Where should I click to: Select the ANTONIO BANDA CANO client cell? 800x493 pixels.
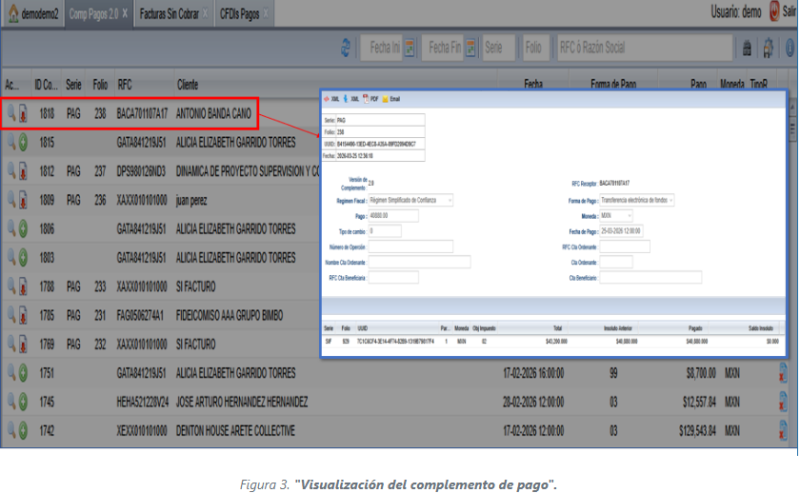[x=214, y=114]
